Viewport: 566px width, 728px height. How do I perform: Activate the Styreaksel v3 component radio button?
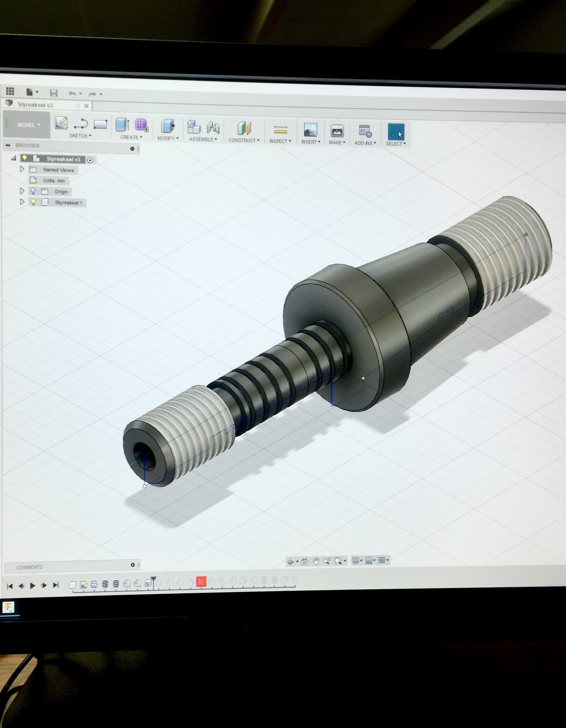(x=90, y=160)
